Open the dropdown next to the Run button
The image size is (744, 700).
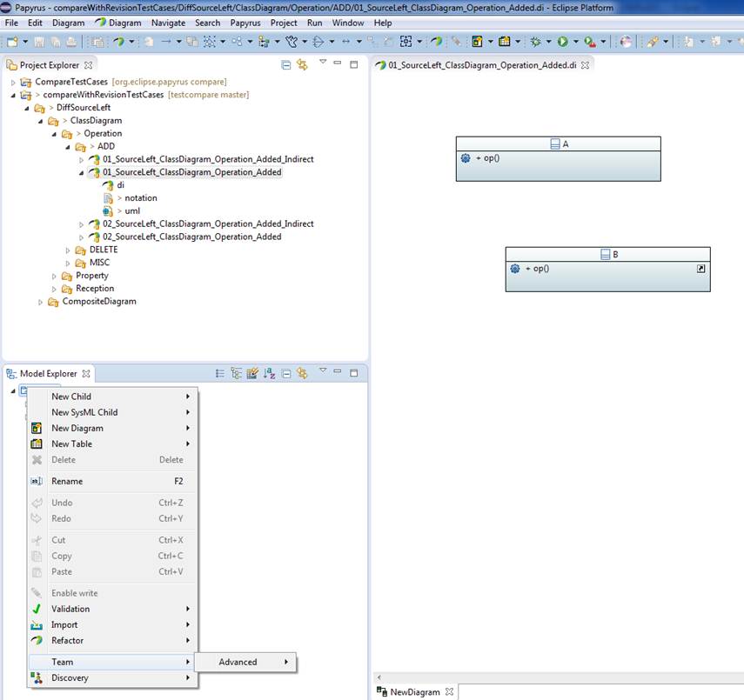(575, 42)
